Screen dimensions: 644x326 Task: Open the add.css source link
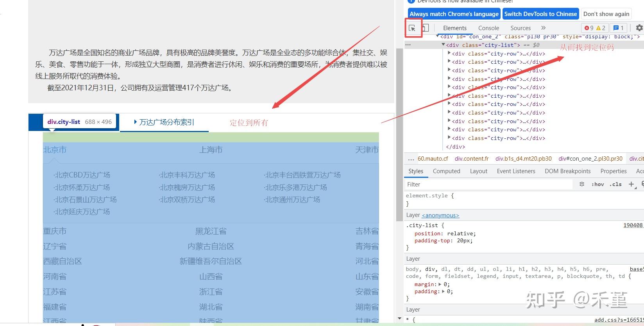click(x=619, y=320)
